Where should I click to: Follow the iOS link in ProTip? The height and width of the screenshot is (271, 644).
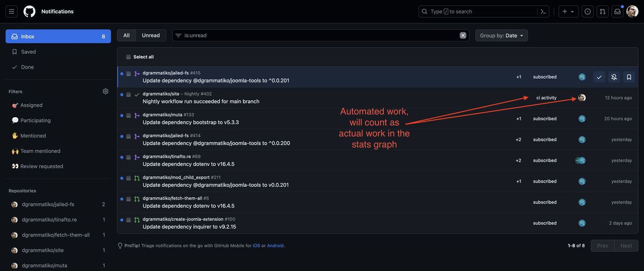[256, 246]
